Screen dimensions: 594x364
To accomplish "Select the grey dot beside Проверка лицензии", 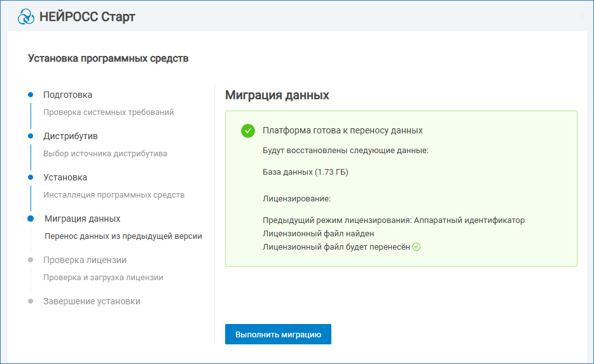I will click(31, 260).
